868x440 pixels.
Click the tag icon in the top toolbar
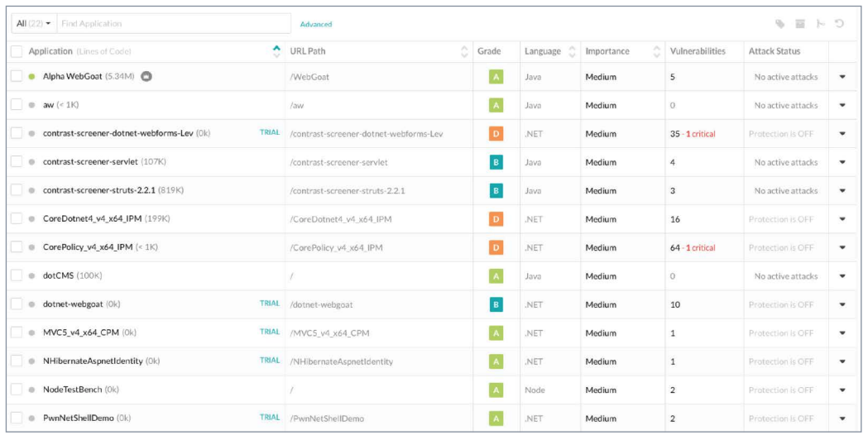click(x=779, y=24)
